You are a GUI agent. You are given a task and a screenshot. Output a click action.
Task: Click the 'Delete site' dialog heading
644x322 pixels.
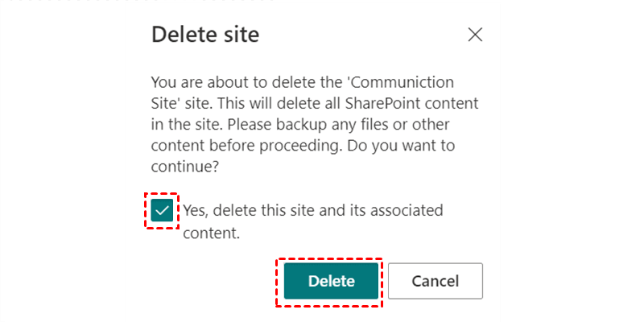click(205, 35)
